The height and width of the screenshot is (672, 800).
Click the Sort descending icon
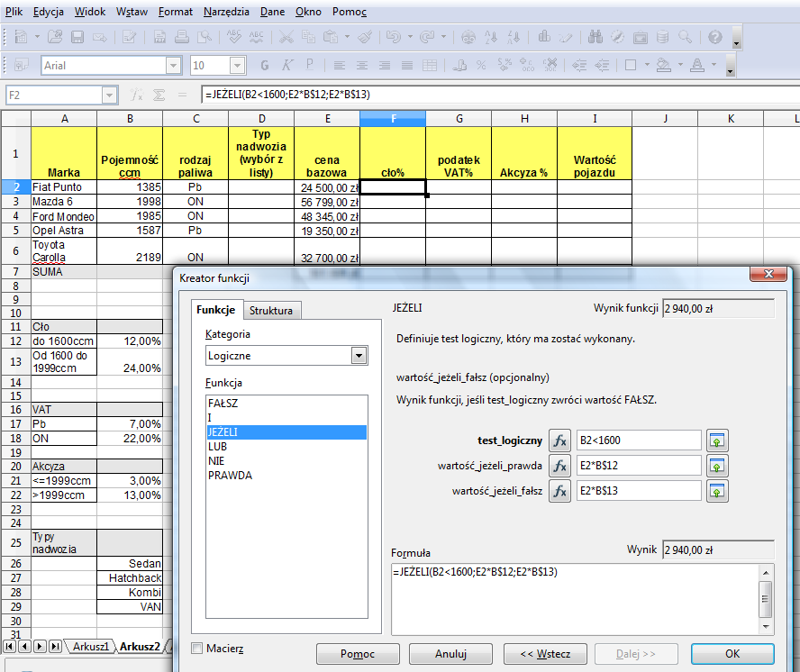514,37
